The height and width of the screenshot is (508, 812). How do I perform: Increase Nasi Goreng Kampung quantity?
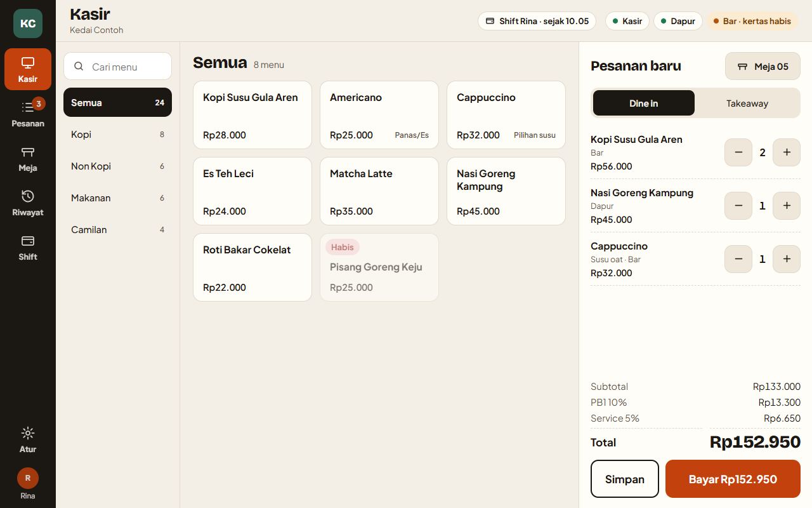click(787, 206)
